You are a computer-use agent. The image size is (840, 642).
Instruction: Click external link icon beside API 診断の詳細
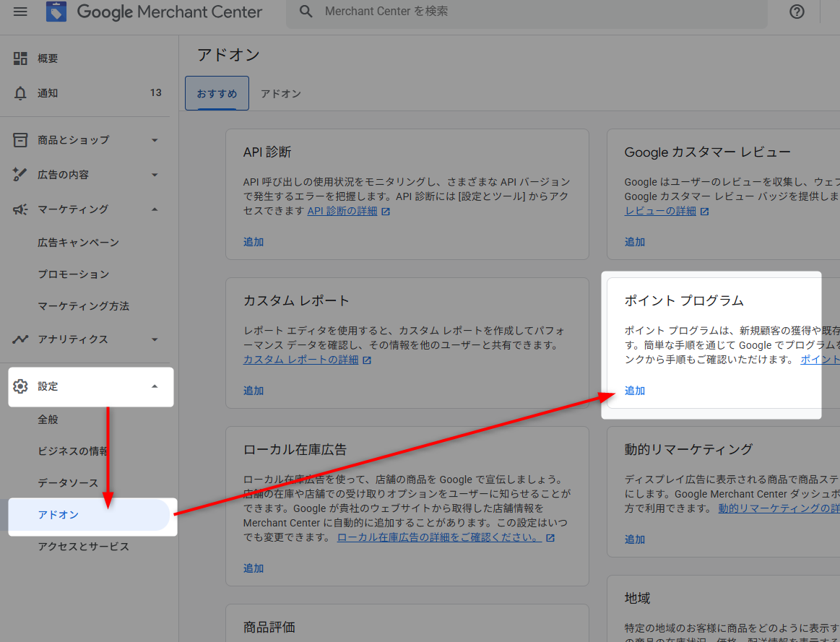tap(386, 212)
